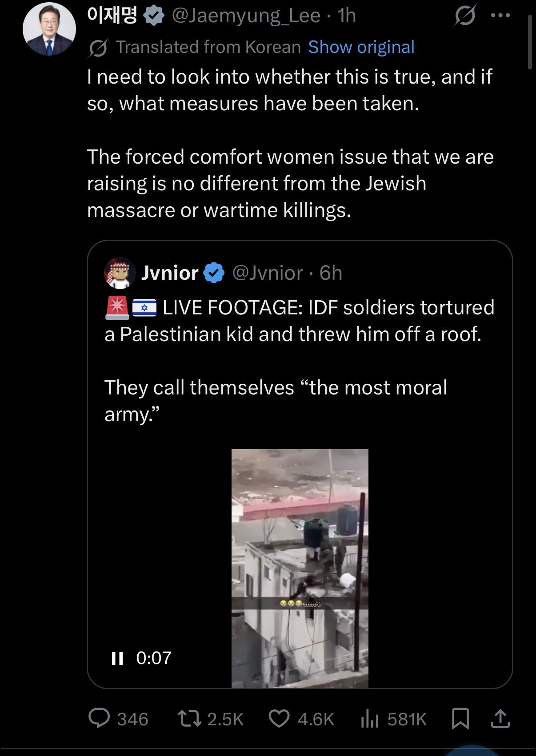The image size is (536, 756).
Task: Open 이재명's profile picture
Action: click(x=49, y=29)
